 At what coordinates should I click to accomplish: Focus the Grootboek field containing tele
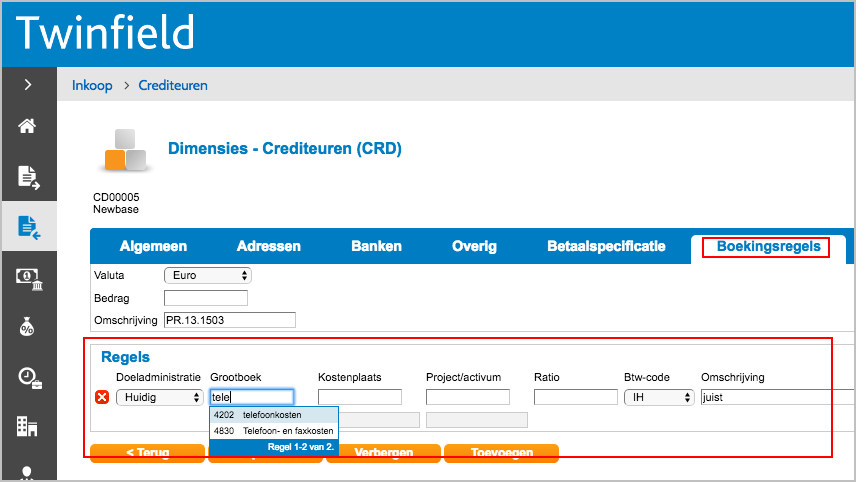[x=252, y=397]
